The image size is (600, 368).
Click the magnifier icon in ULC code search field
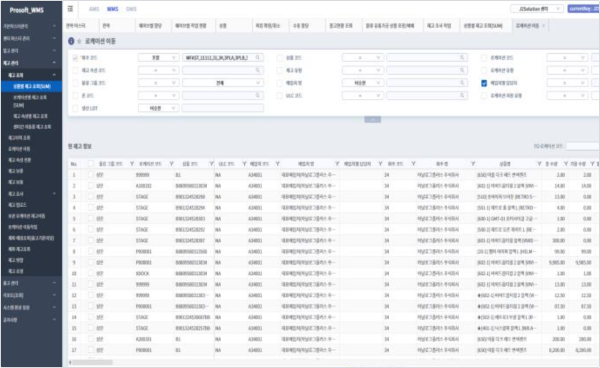(x=462, y=95)
